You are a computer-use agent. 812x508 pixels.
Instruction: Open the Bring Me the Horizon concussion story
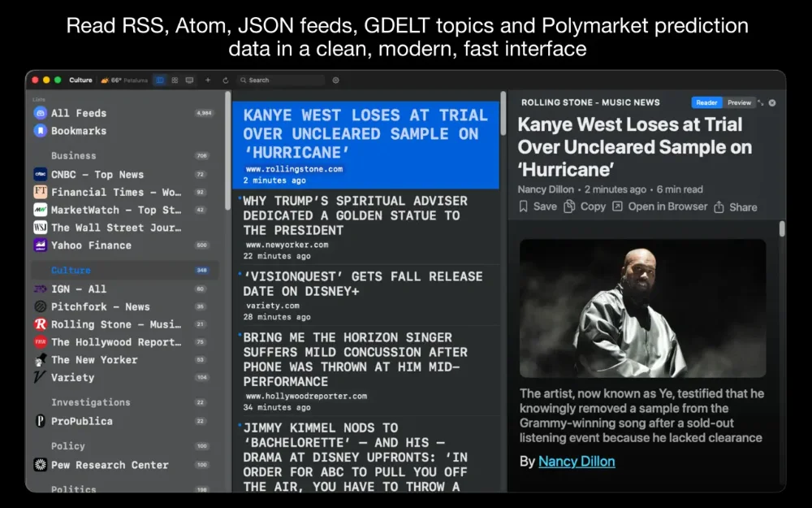pos(365,371)
